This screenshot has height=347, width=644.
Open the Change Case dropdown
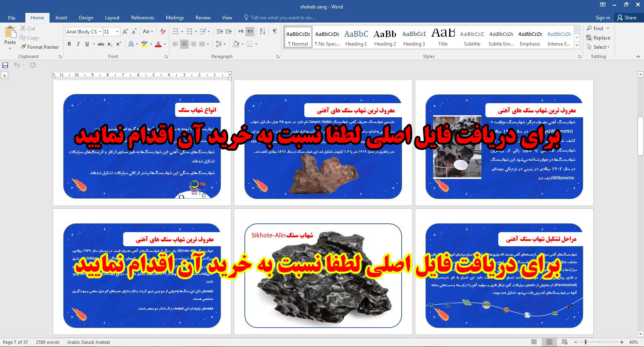pos(148,31)
